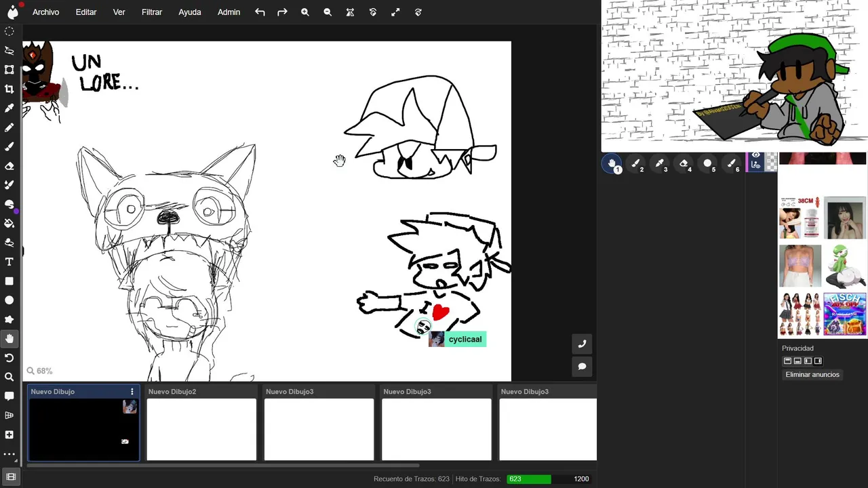The height and width of the screenshot is (488, 868).
Task: Open the Ver menu
Action: click(x=119, y=12)
